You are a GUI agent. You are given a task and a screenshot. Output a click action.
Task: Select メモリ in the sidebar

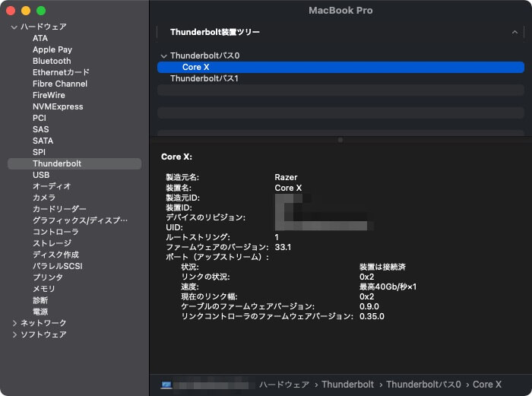coord(44,289)
